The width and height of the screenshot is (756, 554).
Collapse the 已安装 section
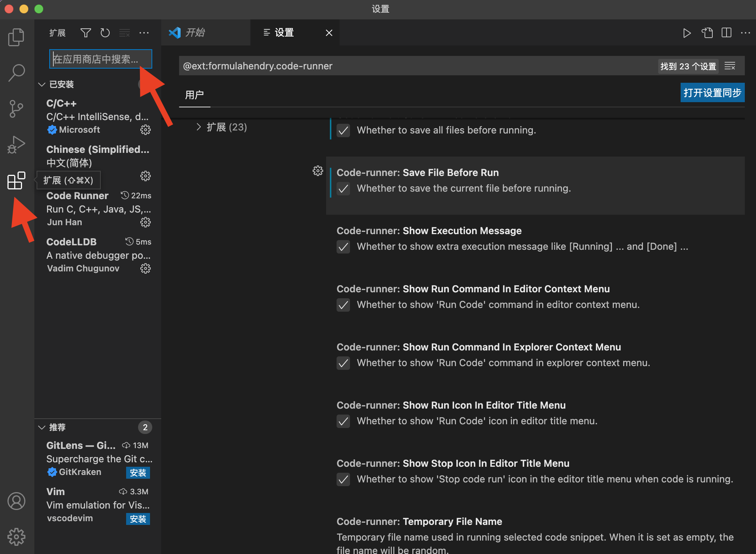(42, 85)
